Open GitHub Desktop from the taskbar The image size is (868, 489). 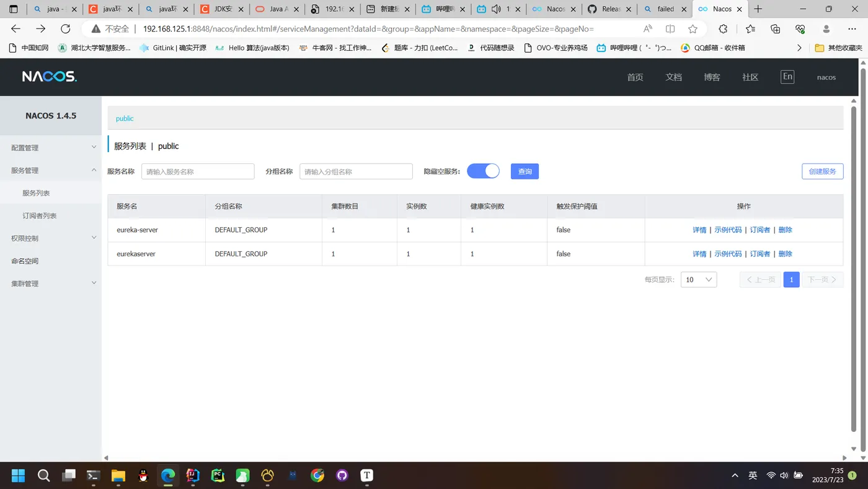point(342,475)
